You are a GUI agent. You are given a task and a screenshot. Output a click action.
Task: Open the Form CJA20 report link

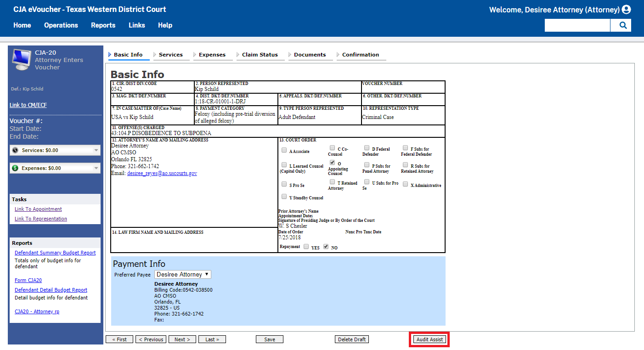28,280
